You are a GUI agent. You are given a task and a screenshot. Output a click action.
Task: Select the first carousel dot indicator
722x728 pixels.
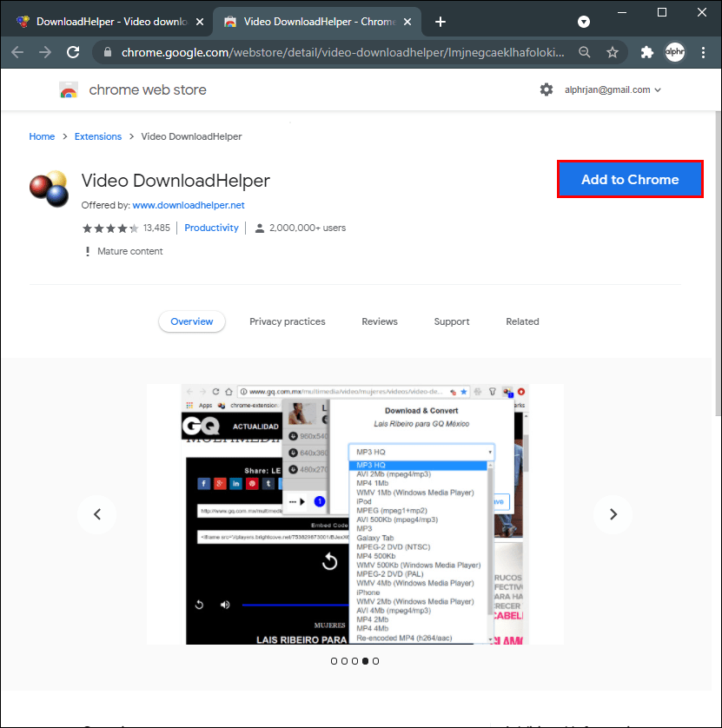tap(334, 661)
